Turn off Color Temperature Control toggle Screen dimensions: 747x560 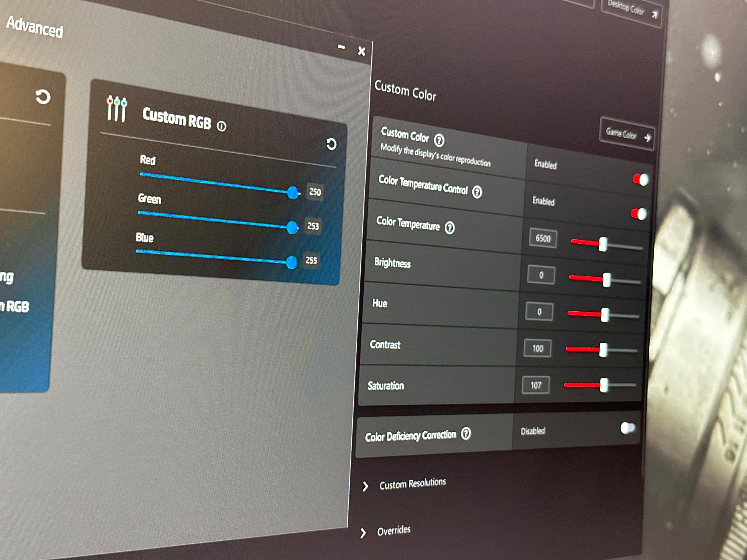(x=638, y=214)
